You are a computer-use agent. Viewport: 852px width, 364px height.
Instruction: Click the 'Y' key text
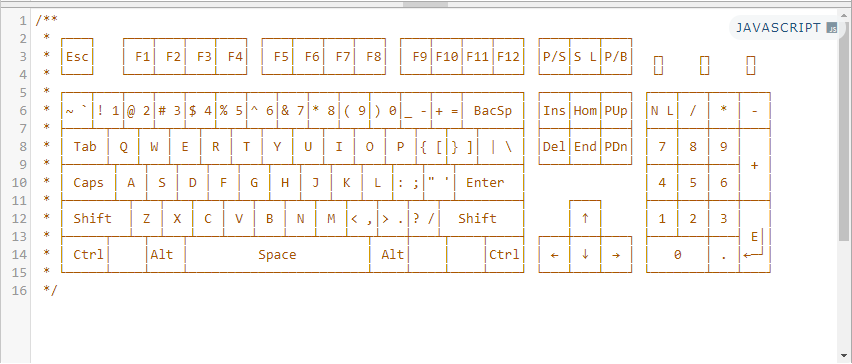tap(277, 147)
